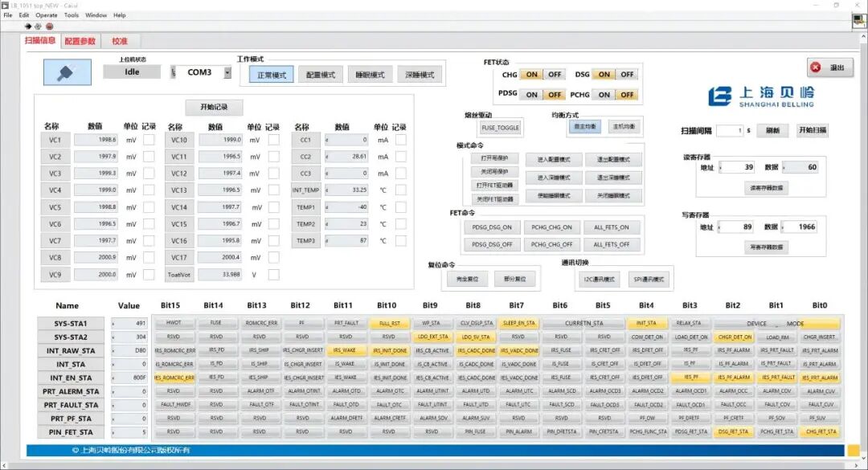Tick the 记录 checkbox for ToatlVot
The height and width of the screenshot is (470, 868).
273,275
